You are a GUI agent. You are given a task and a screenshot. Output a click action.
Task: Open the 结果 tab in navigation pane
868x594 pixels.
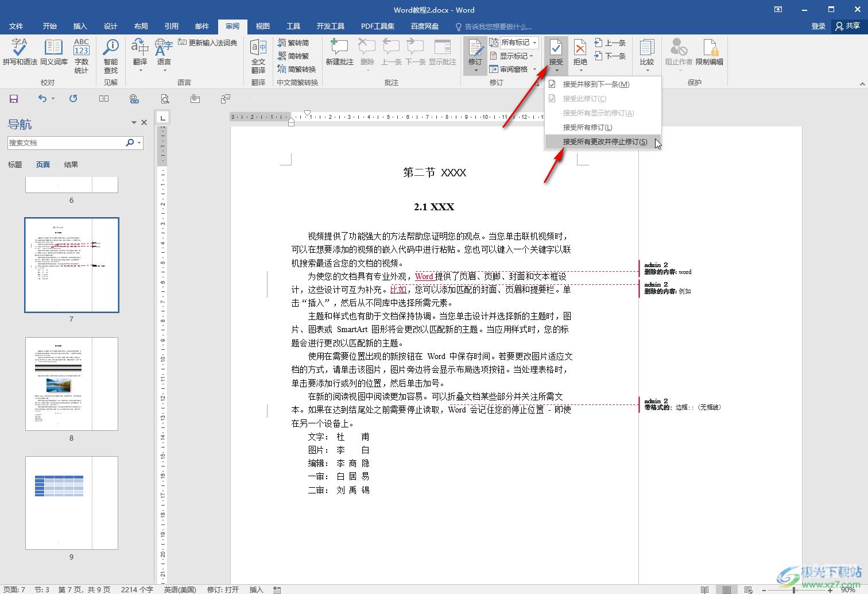pos(71,165)
